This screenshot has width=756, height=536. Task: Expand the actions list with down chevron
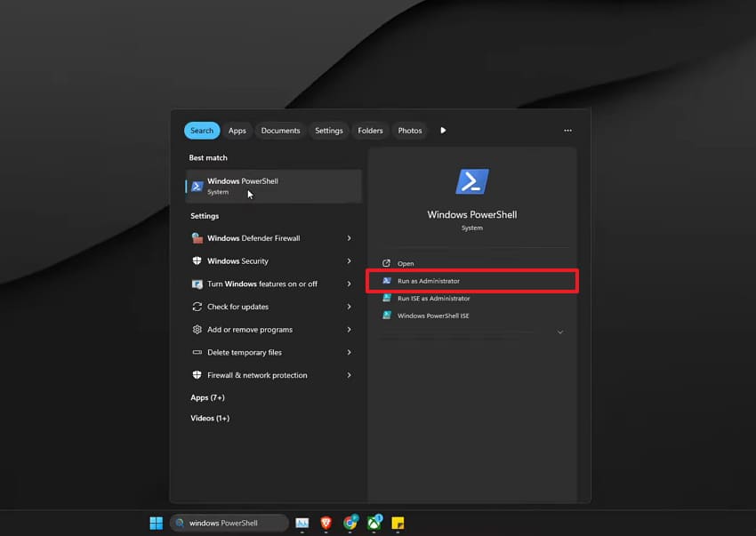pos(560,332)
